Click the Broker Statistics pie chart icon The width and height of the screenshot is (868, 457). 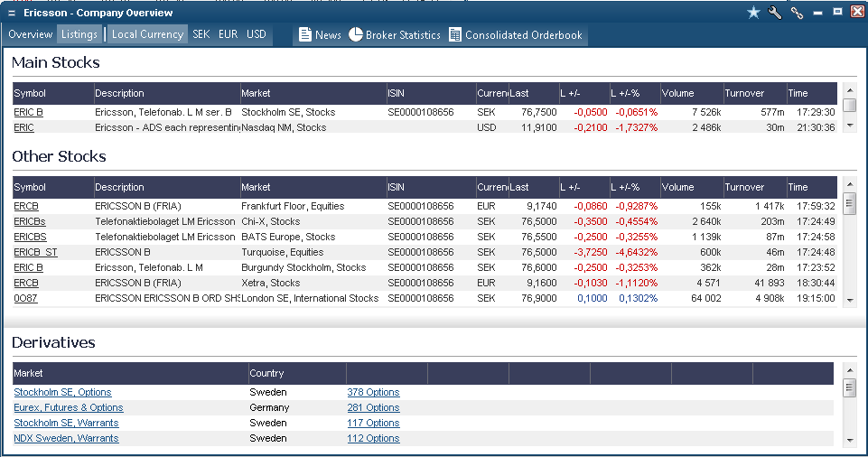(x=355, y=34)
